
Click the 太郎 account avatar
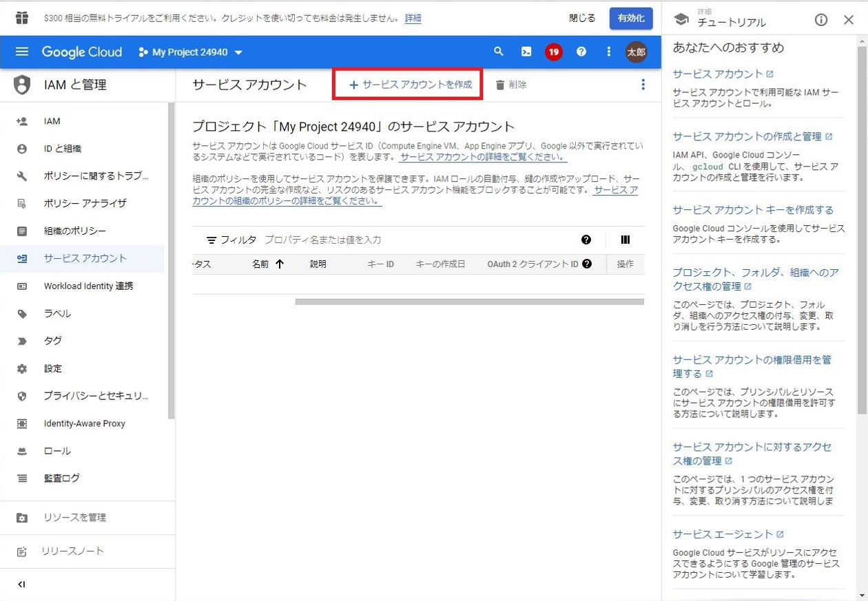[x=637, y=52]
